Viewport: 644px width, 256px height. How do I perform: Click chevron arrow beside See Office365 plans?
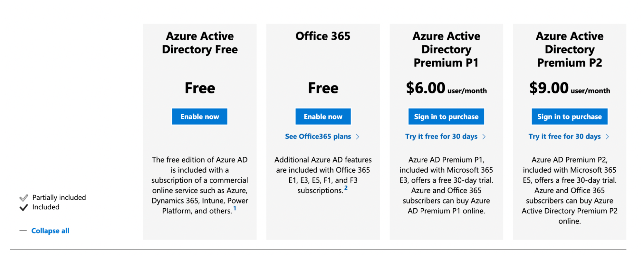tap(358, 137)
